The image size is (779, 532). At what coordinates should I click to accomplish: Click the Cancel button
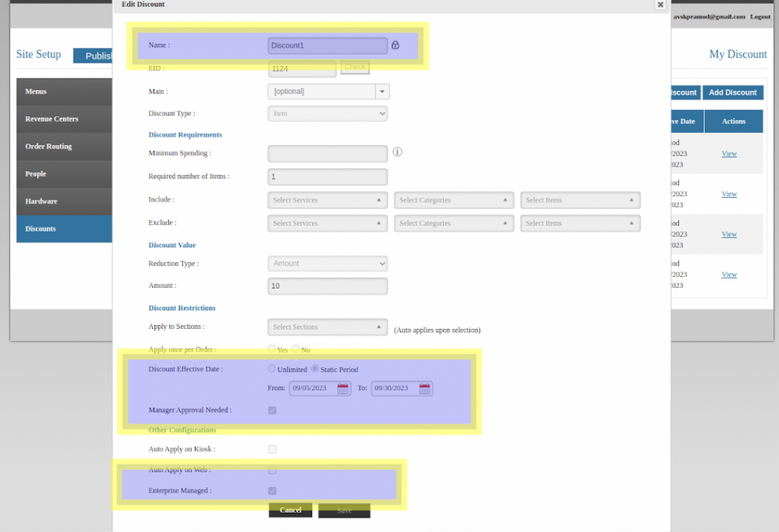tap(291, 510)
